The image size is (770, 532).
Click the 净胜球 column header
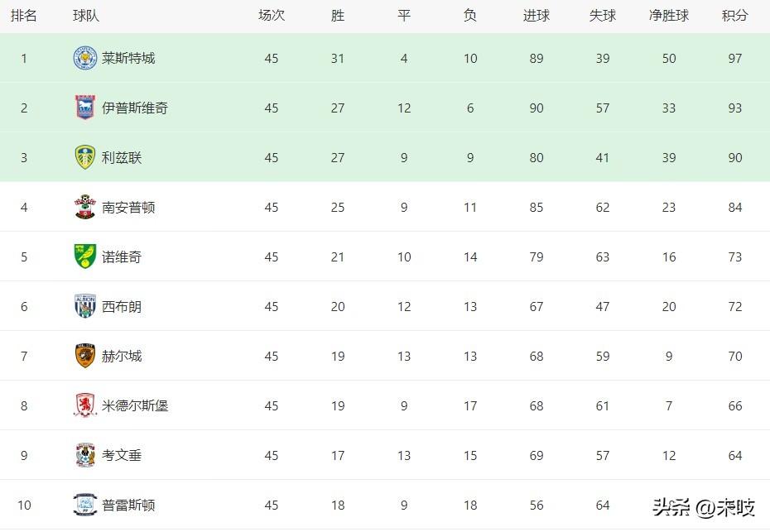click(669, 16)
